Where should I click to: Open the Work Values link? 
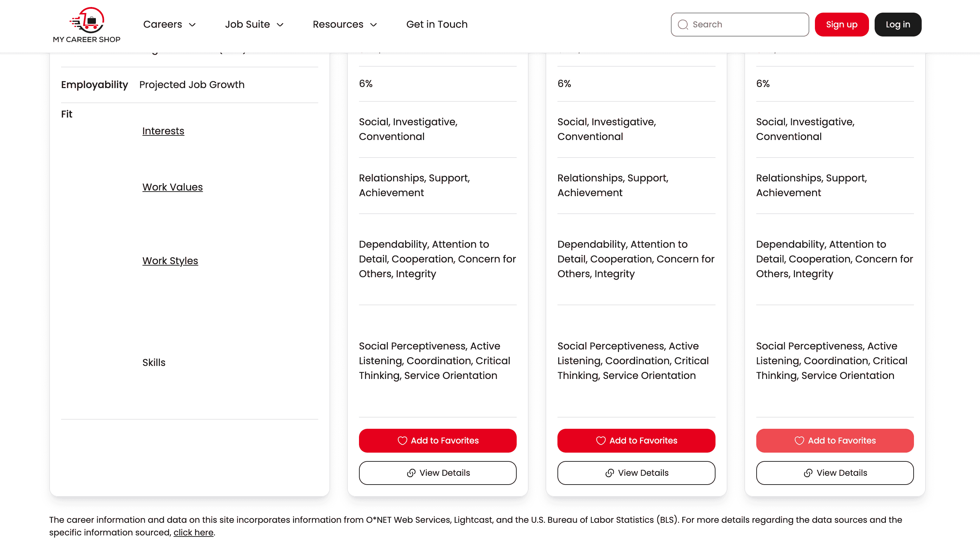[x=172, y=187]
